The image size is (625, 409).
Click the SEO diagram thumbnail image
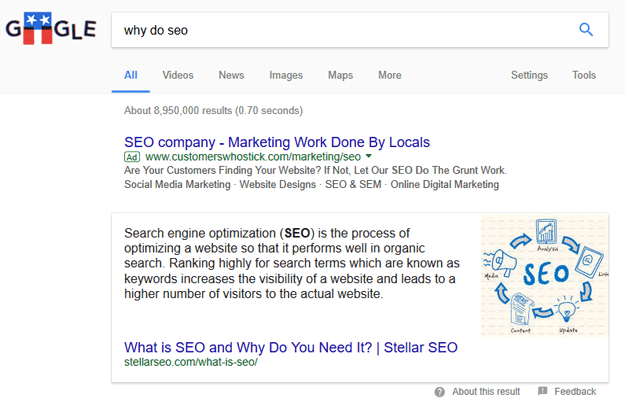pos(544,275)
